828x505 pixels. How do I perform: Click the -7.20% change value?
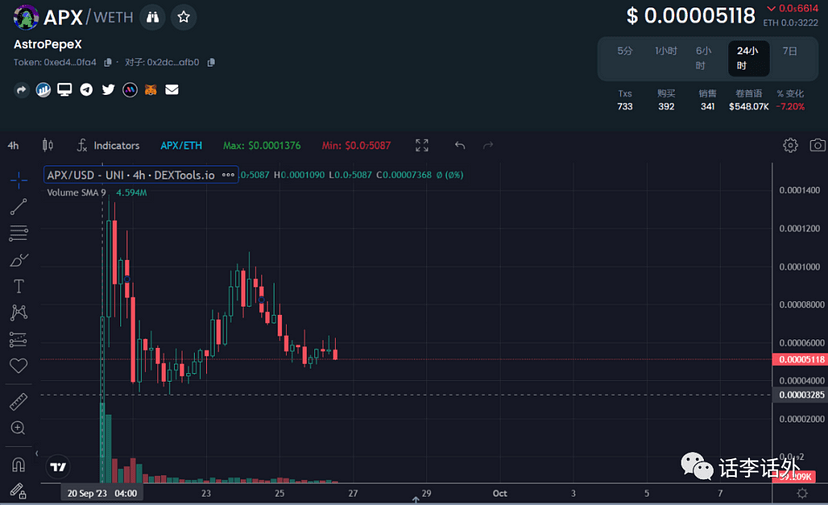pyautogui.click(x=791, y=107)
